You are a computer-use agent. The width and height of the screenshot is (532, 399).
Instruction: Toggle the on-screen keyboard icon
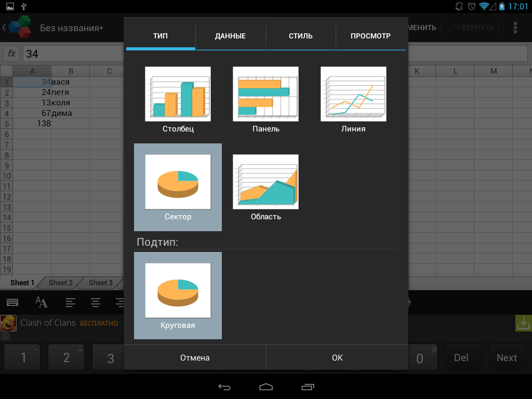click(x=12, y=302)
